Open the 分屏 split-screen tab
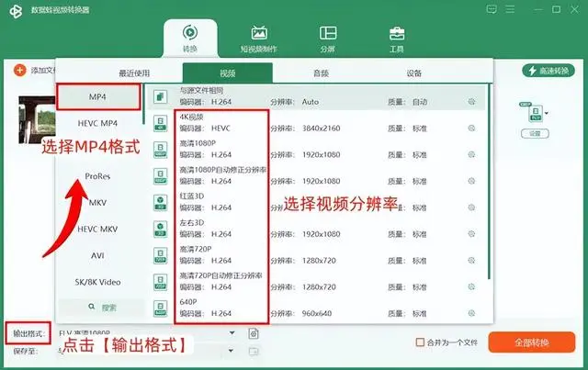588x370 pixels. 328,39
